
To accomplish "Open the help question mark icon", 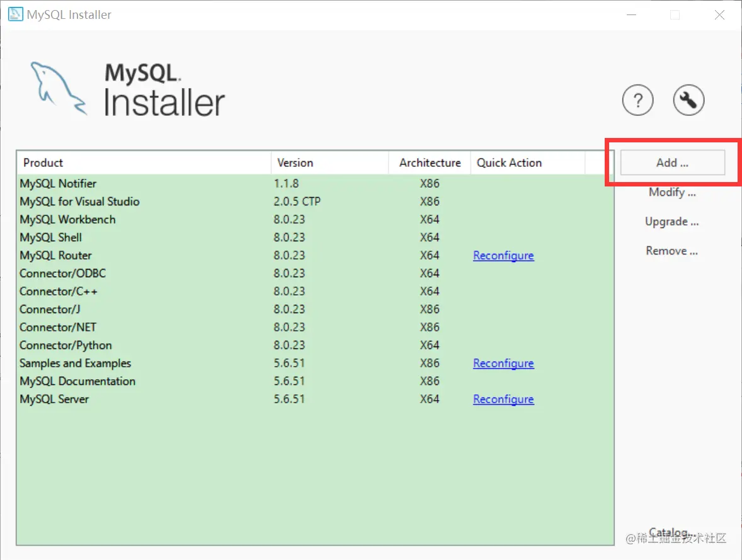I will (x=637, y=100).
